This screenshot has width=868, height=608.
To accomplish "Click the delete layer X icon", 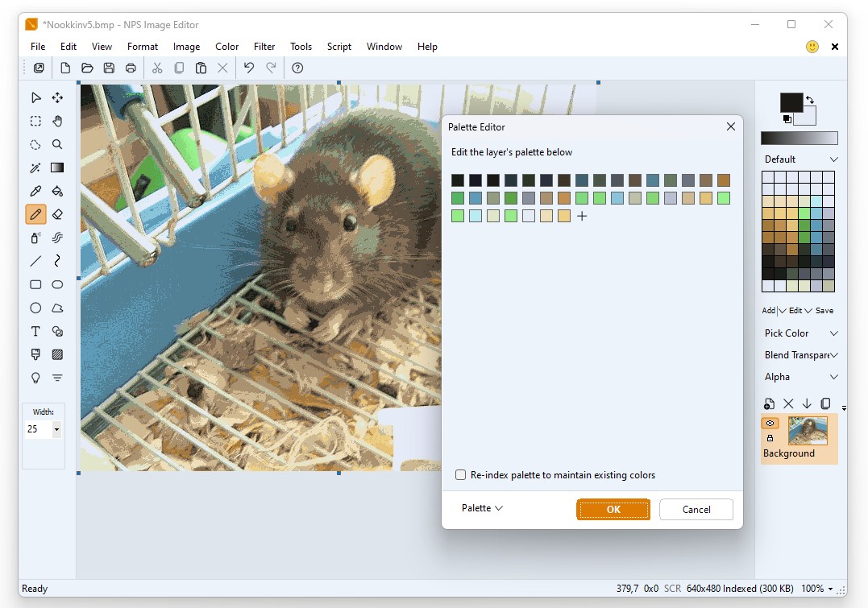I will click(x=788, y=404).
